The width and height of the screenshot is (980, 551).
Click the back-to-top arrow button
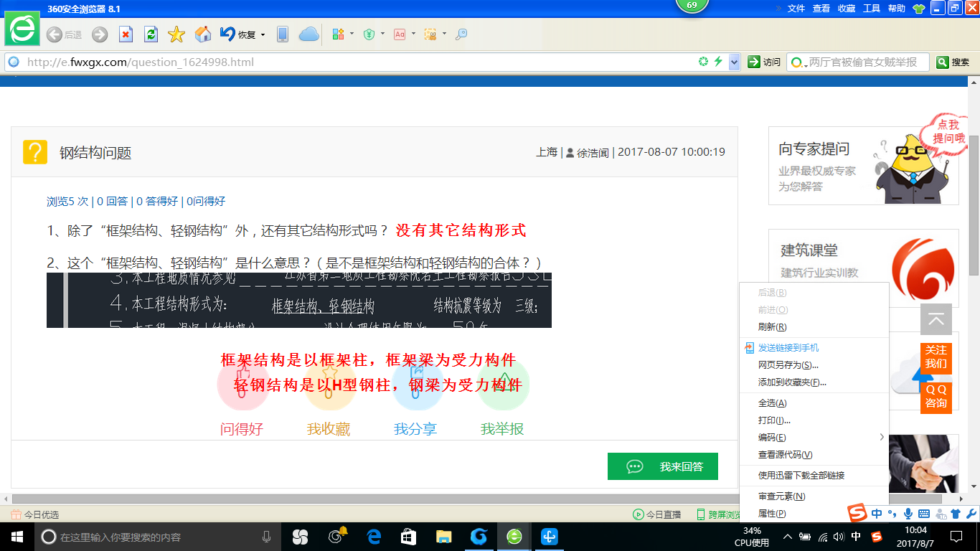(x=936, y=319)
